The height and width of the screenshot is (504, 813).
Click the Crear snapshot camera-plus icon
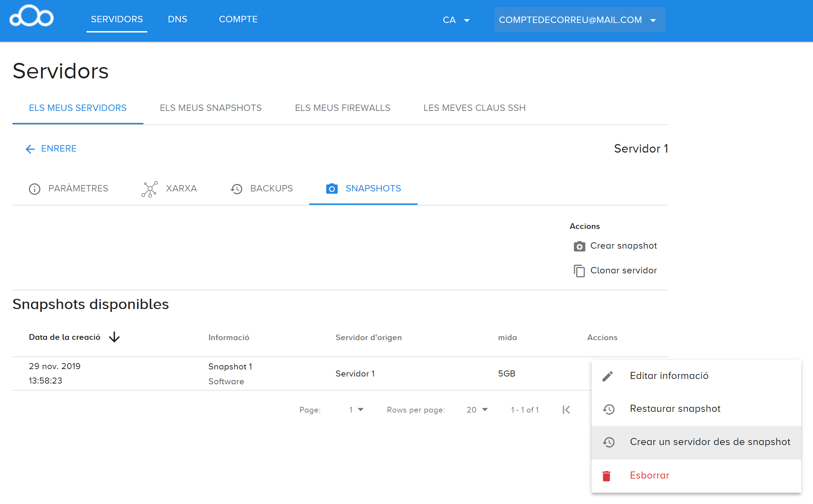[579, 246]
